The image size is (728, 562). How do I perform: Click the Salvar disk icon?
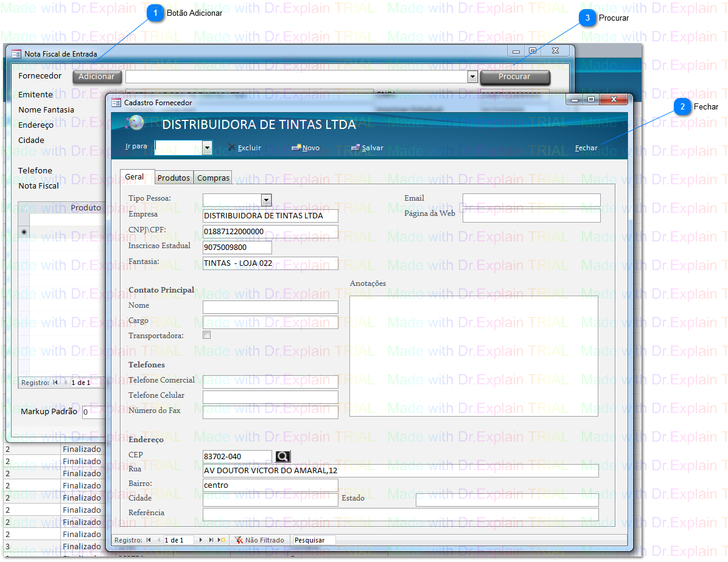pos(355,148)
